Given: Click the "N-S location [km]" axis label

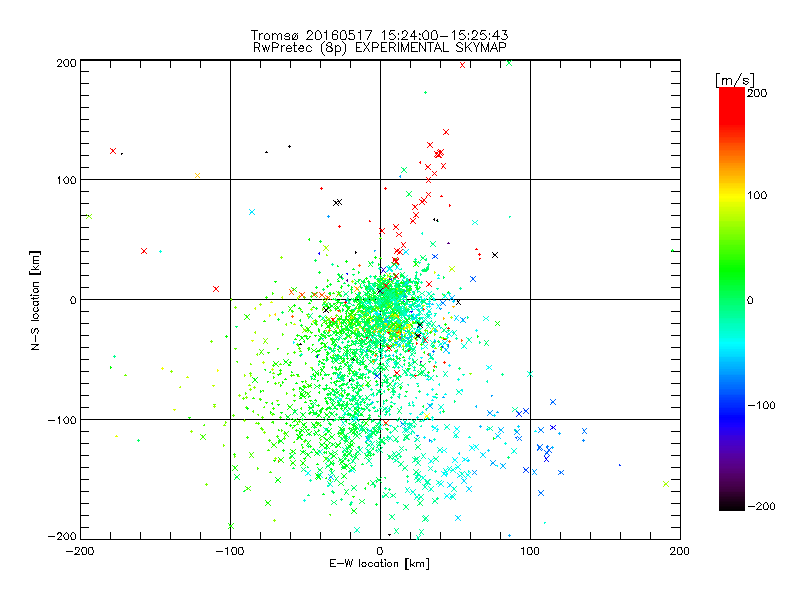Looking at the screenshot, I should point(35,301).
